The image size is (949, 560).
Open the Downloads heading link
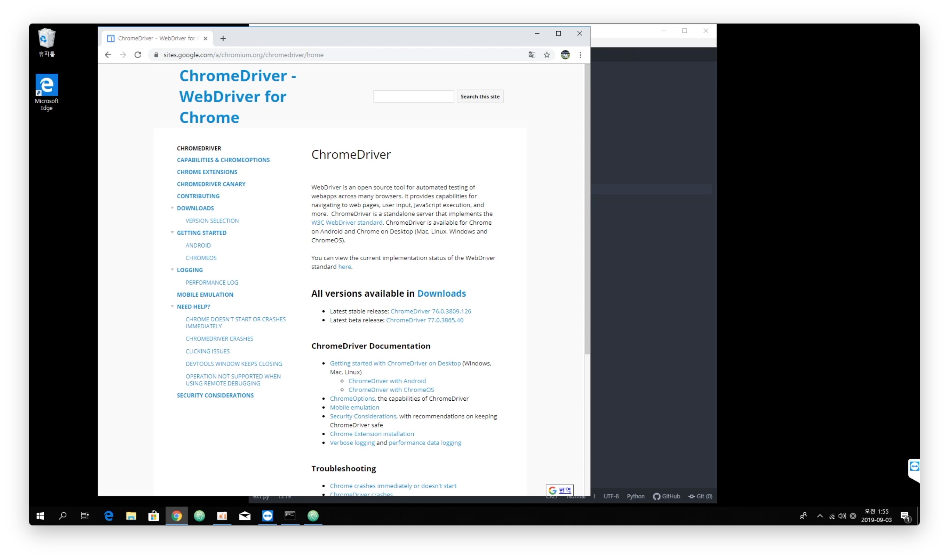point(441,293)
